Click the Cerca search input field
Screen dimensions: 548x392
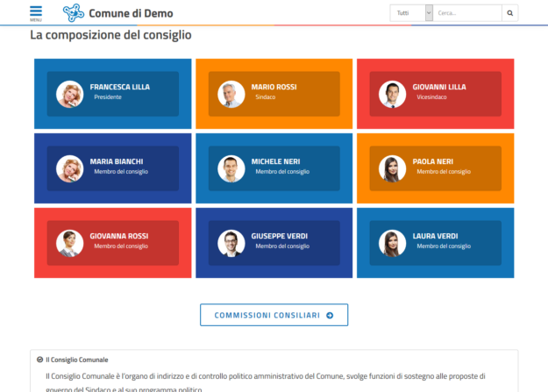click(x=467, y=13)
